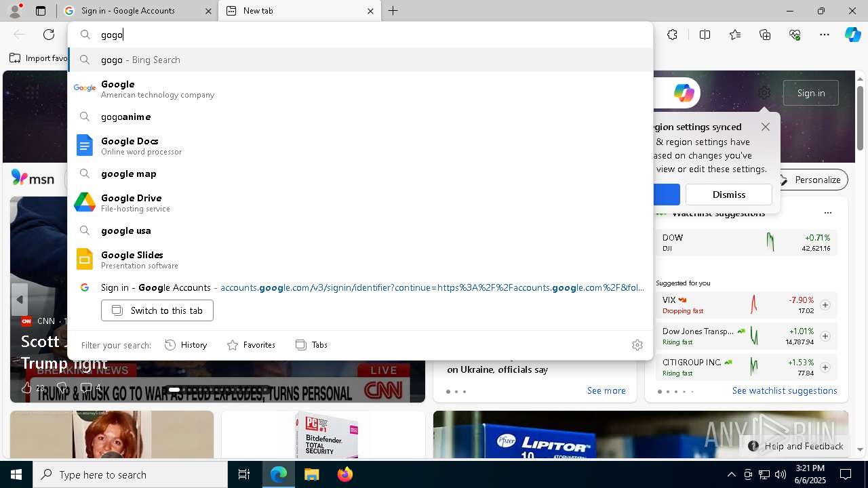
Task: Add Dow Jones Transportation to watchlist
Action: (825, 336)
